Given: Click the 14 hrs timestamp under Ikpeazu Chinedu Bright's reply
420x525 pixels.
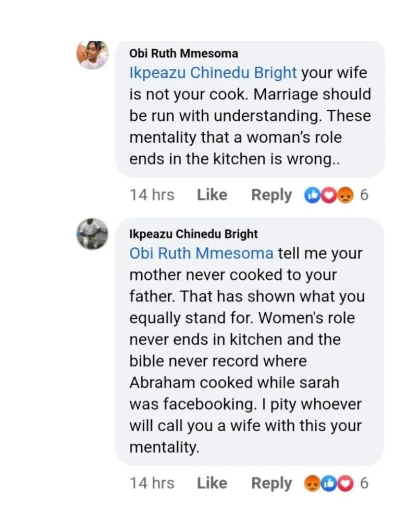Looking at the screenshot, I should tap(152, 483).
